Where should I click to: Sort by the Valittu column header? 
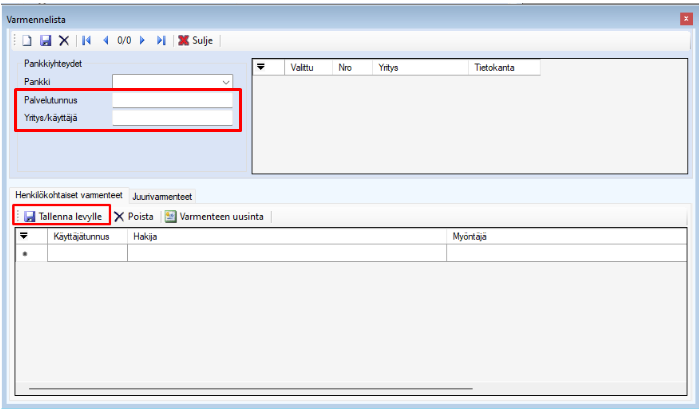point(302,68)
